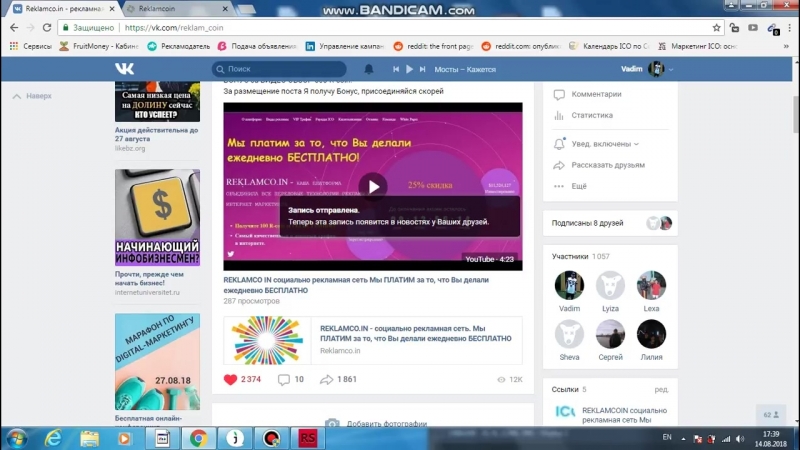The width and height of the screenshot is (800, 450).
Task: Switch to the Reklamcoin browser tab
Action: tap(176, 9)
